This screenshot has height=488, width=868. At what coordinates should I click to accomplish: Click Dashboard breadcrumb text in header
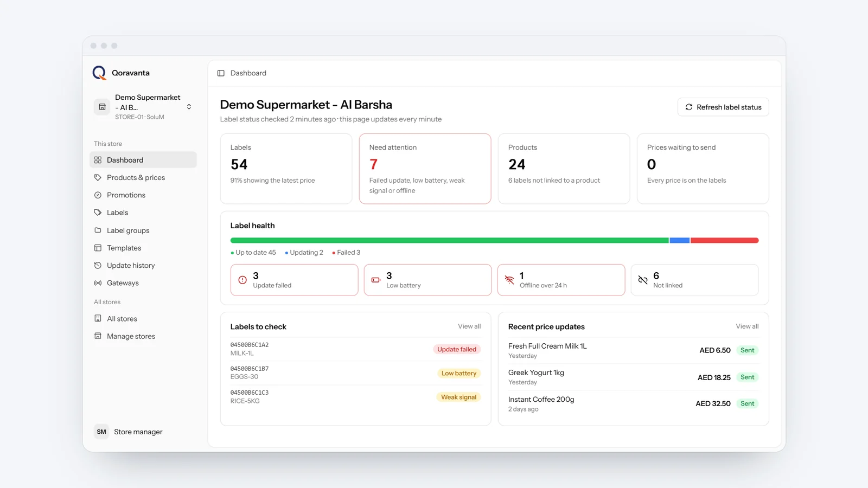point(248,73)
